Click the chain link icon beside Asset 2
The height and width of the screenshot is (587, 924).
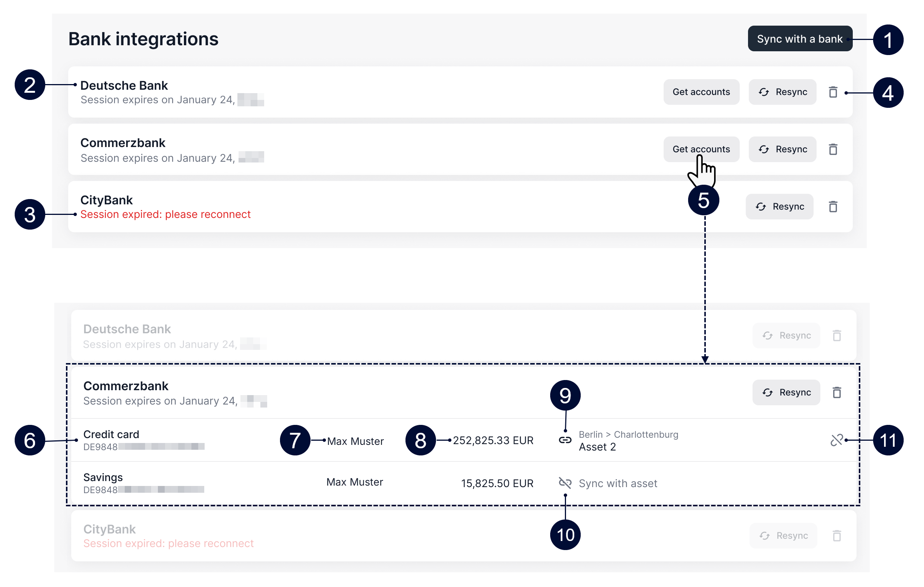click(565, 440)
